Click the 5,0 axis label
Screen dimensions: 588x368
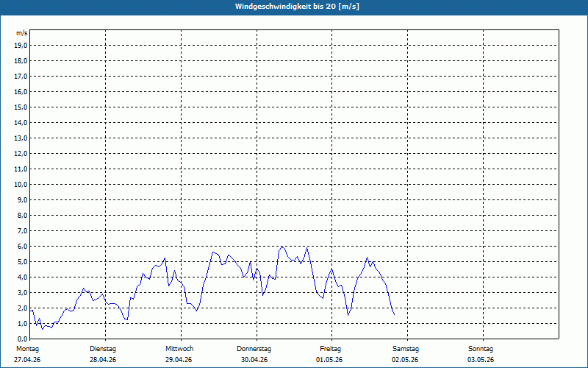click(x=22, y=262)
